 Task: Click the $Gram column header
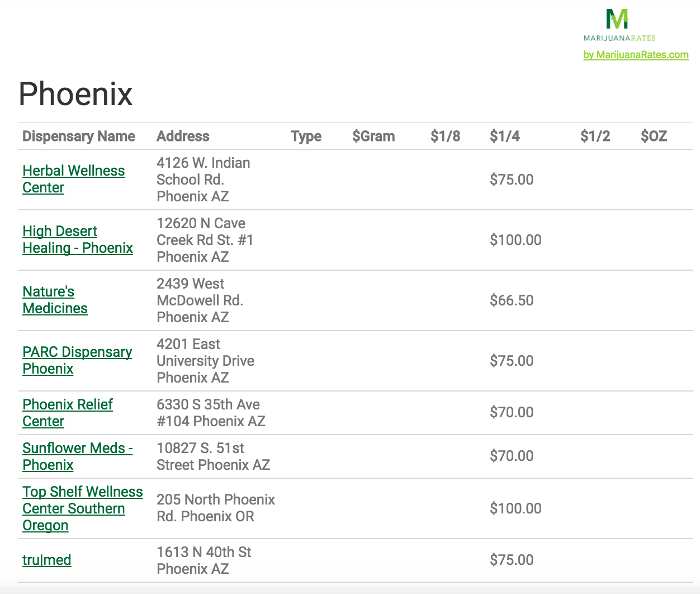[373, 136]
